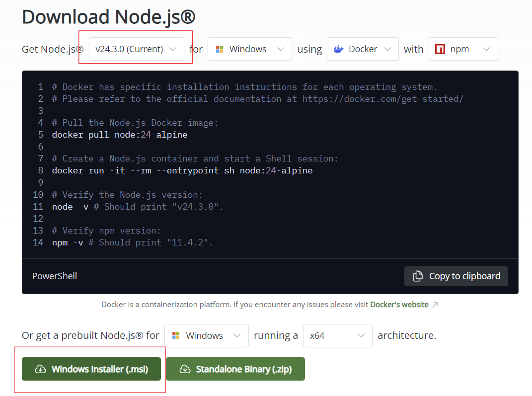Viewport: 532px width, 396px height.
Task: Download the Standalone Binary (.zip)
Action: click(235, 369)
